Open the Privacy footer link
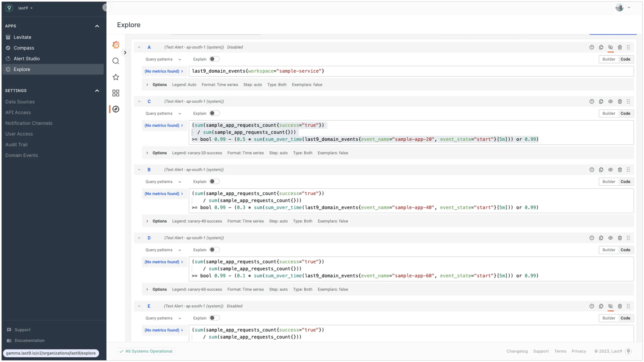The image size is (644, 362). (x=579, y=351)
